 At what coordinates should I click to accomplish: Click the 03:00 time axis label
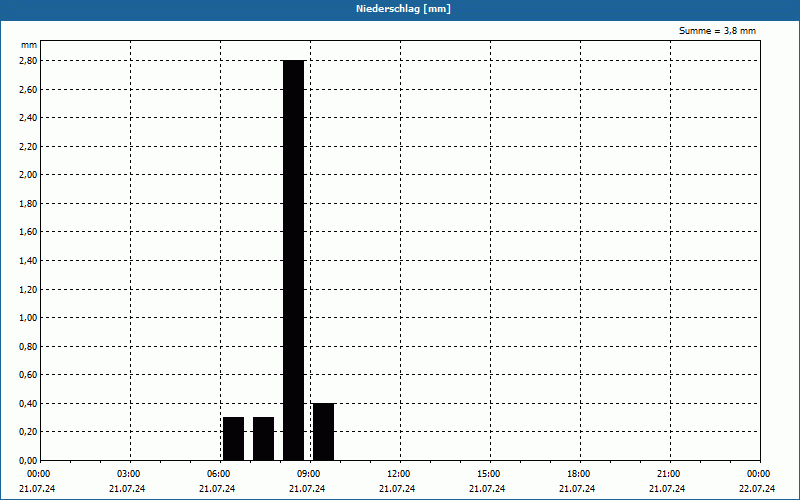[x=129, y=474]
